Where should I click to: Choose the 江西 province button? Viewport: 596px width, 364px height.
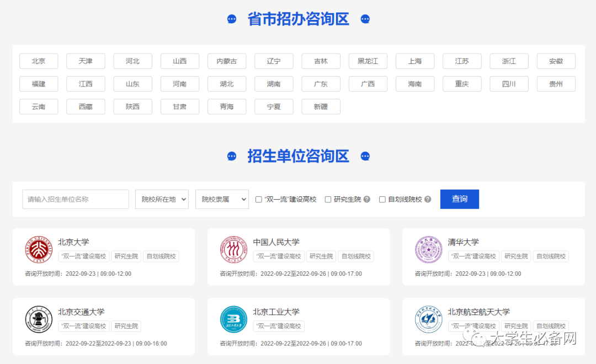(x=86, y=84)
